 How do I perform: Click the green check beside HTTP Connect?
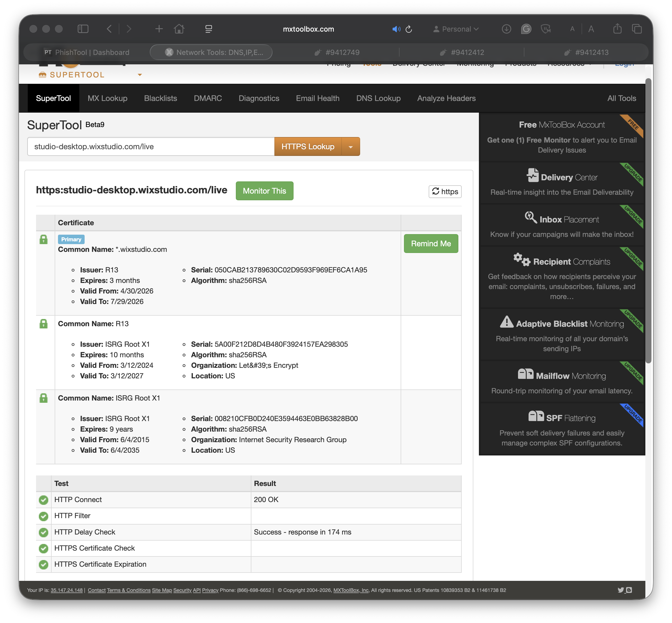pos(44,500)
